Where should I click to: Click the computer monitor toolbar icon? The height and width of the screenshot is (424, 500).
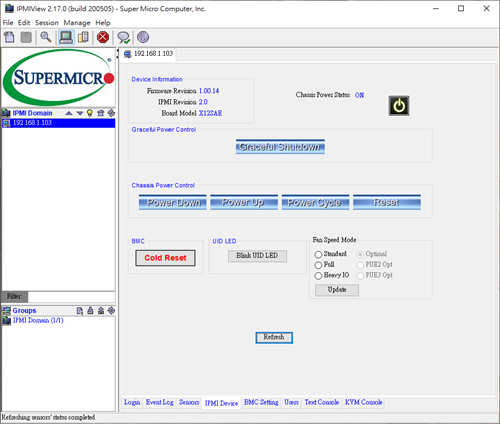click(x=66, y=37)
